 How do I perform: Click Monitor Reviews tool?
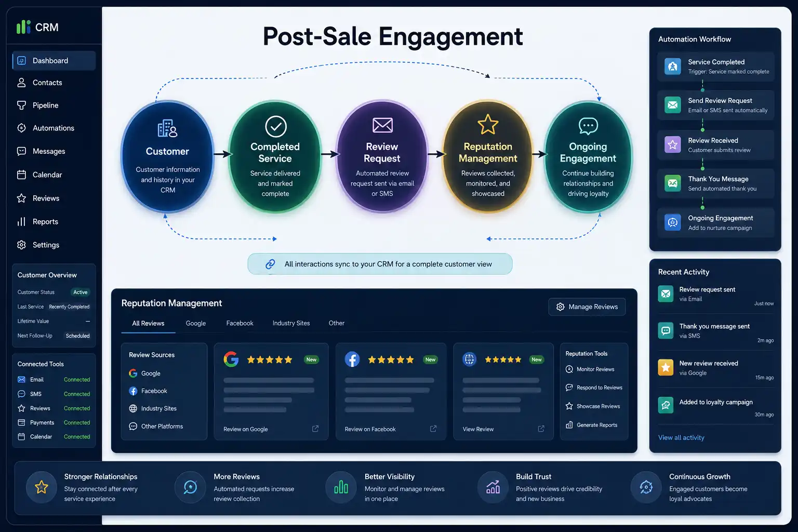(x=590, y=369)
